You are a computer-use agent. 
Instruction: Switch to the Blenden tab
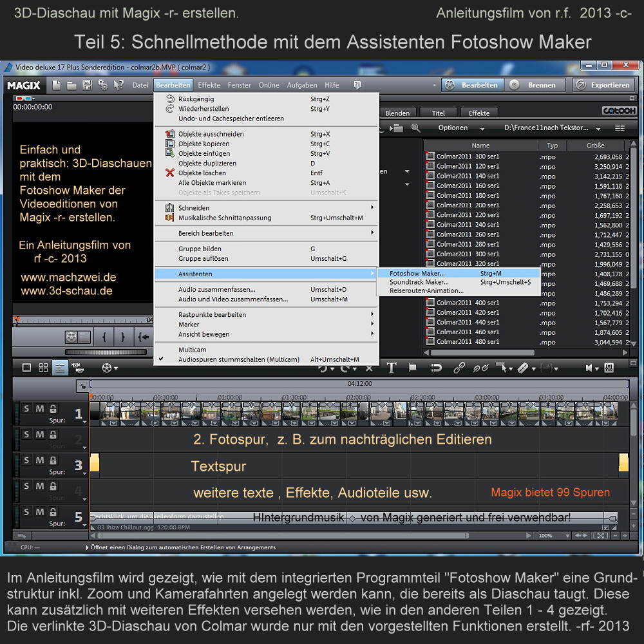tap(397, 113)
